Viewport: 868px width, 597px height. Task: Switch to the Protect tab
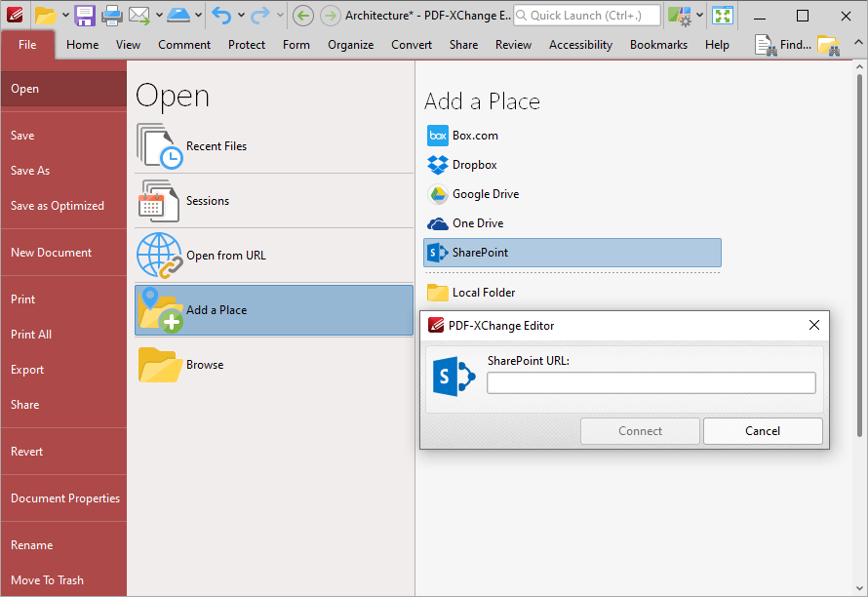(247, 45)
